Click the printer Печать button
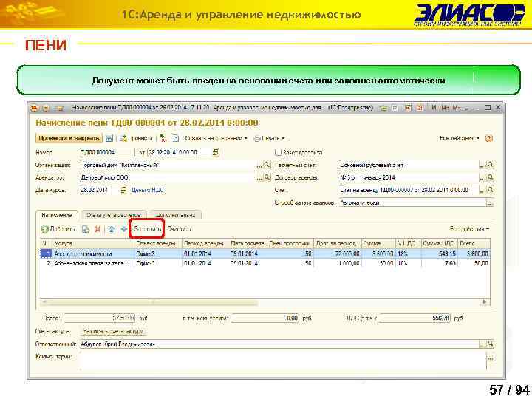This screenshot has width=532, height=399. tap(270, 138)
